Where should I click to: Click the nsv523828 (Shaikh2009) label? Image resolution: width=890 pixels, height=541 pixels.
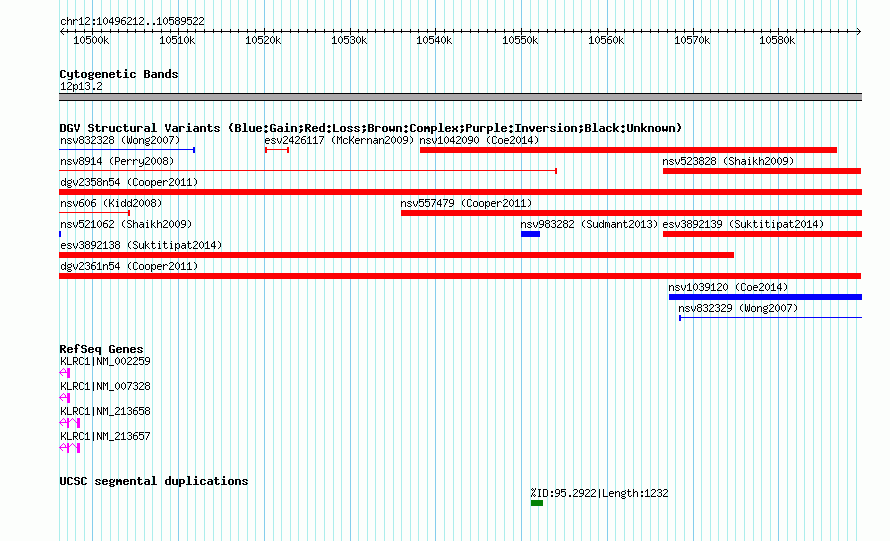(x=728, y=161)
